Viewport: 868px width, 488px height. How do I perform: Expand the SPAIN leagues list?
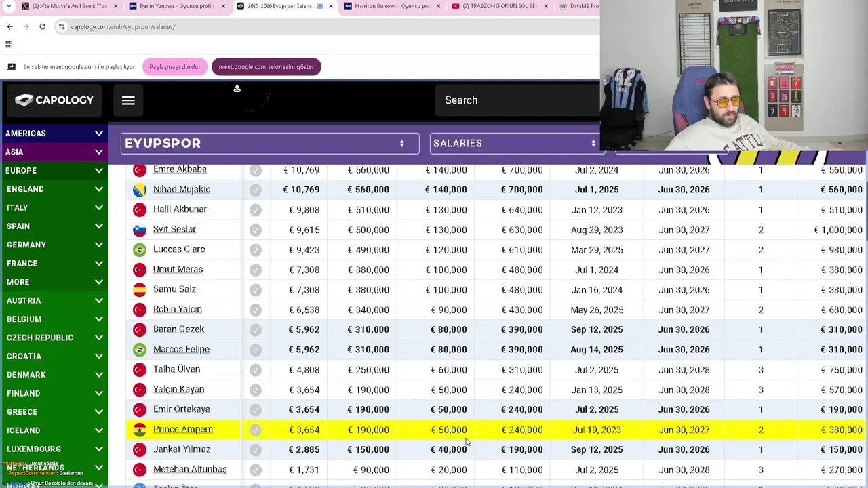pyautogui.click(x=99, y=226)
